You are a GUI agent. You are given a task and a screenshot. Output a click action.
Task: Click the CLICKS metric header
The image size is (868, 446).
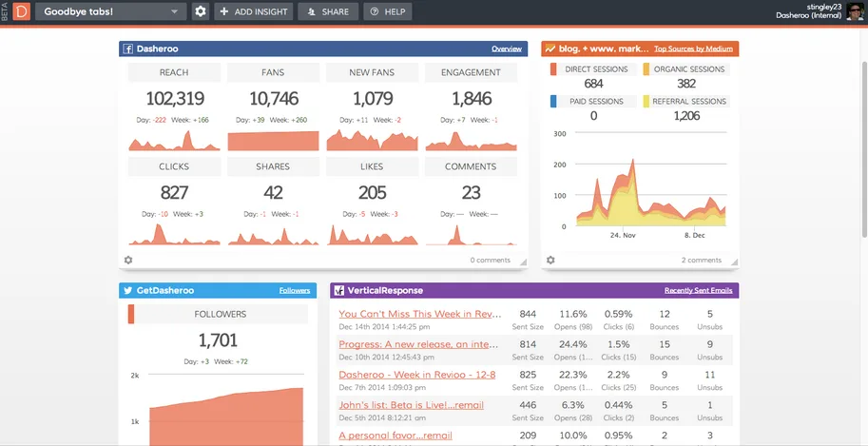click(x=174, y=166)
